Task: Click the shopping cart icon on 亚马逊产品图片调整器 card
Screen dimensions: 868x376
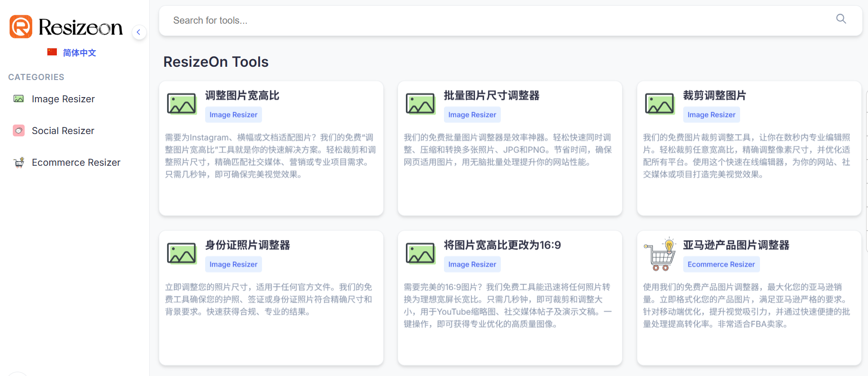Action: point(660,254)
